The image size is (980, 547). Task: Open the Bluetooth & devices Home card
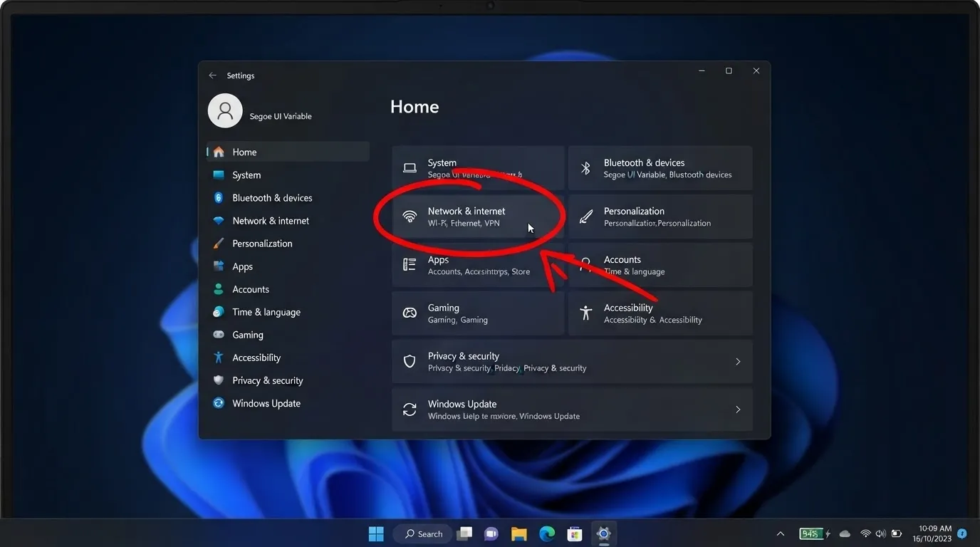[660, 168]
